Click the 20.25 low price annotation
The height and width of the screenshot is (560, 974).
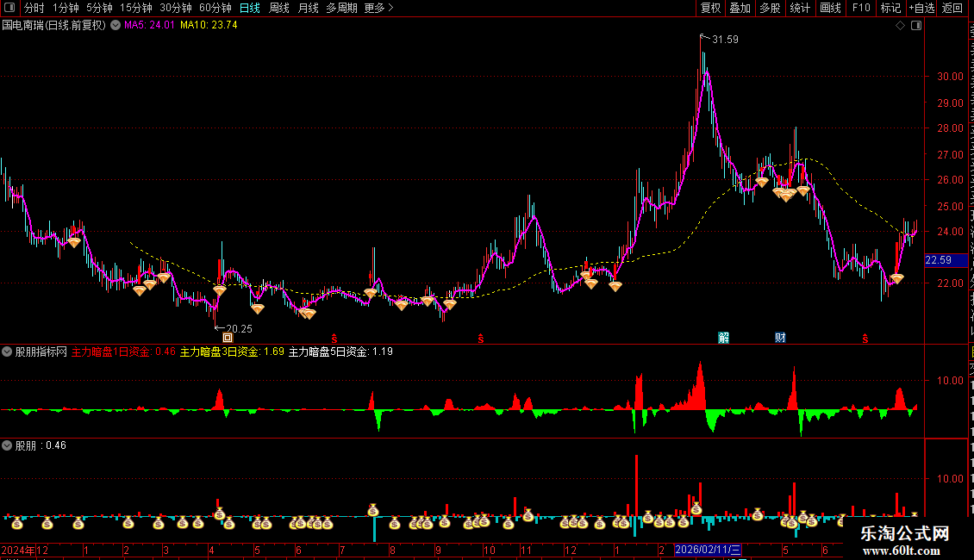[x=239, y=329]
